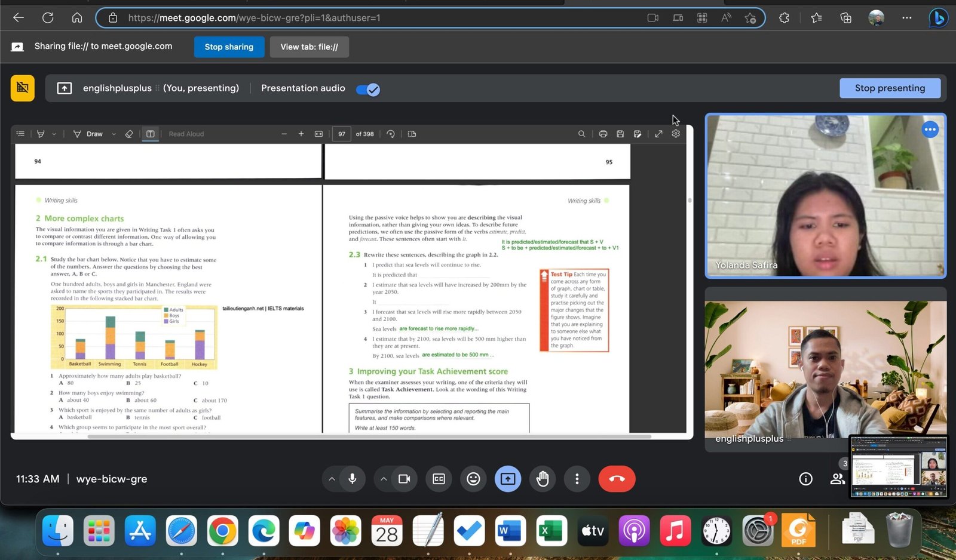Turn off the camera

coord(404,479)
